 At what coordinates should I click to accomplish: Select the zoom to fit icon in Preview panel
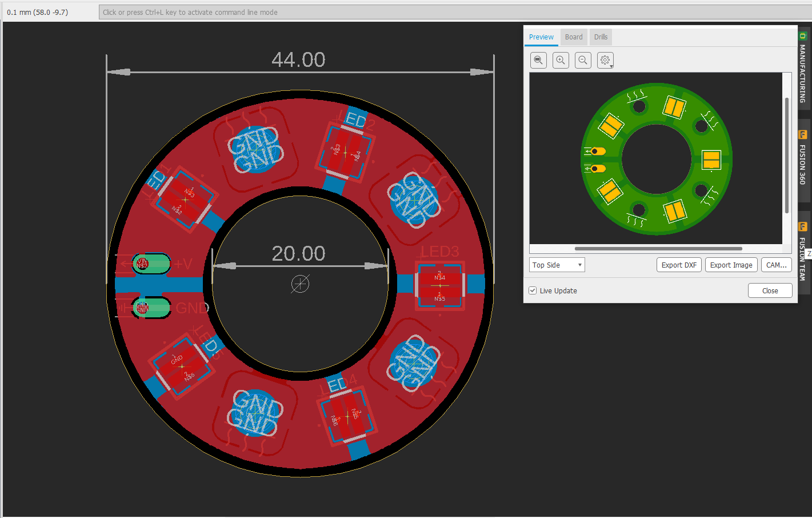tap(538, 60)
